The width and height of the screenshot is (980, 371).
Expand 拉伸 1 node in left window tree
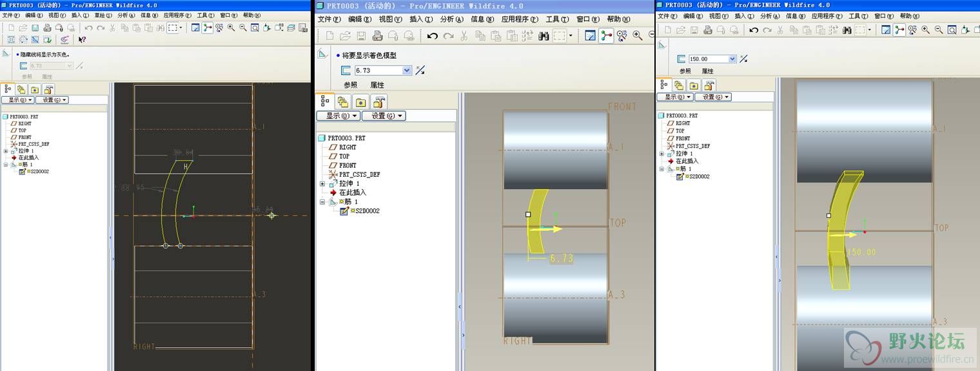click(6, 151)
